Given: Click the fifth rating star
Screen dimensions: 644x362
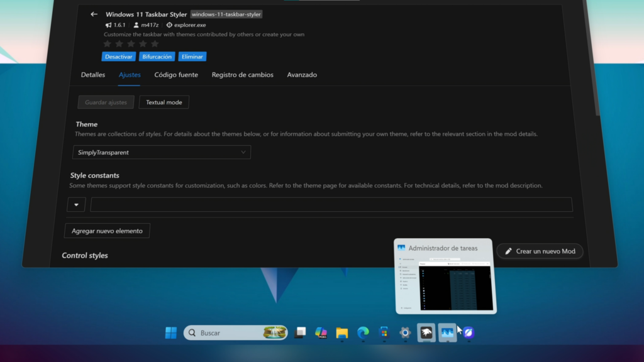Looking at the screenshot, I should 155,43.
